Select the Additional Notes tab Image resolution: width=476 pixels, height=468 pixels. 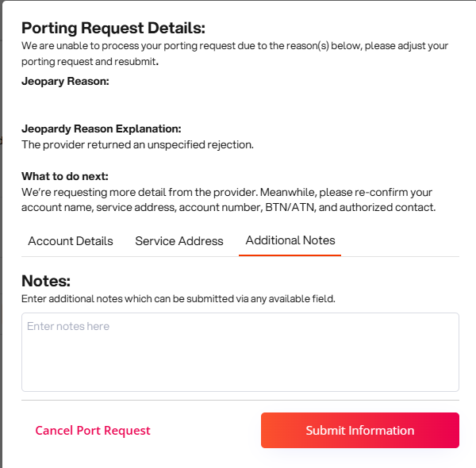[x=290, y=240]
